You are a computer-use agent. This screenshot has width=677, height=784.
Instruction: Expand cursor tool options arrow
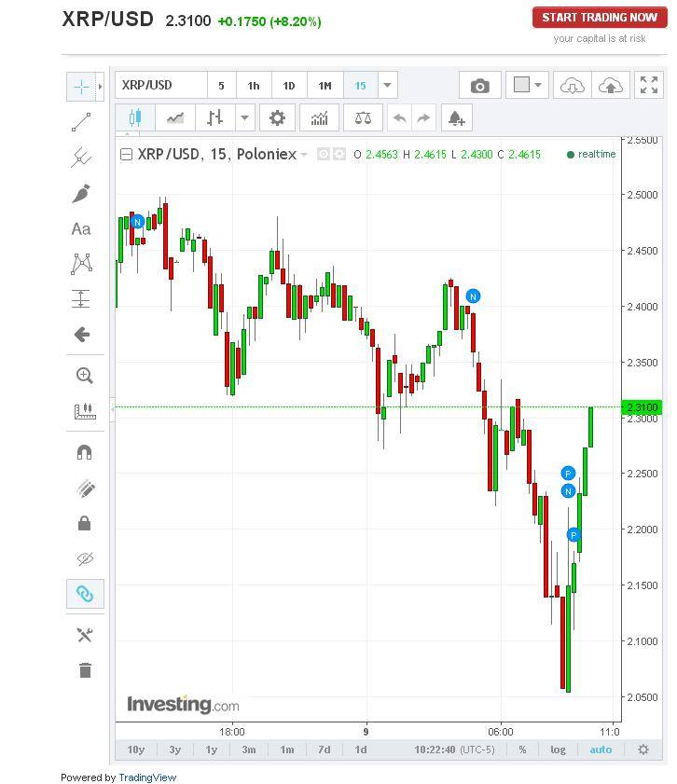click(x=100, y=87)
